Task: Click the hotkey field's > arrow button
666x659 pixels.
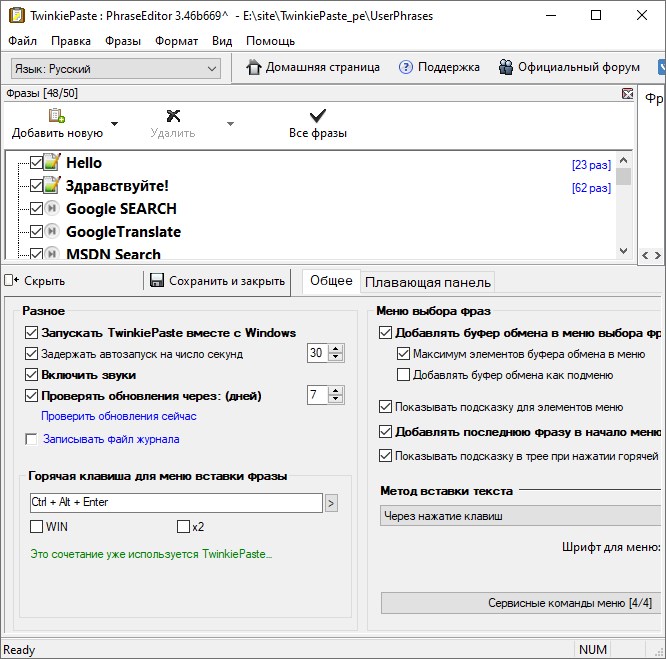Action: pos(331,503)
